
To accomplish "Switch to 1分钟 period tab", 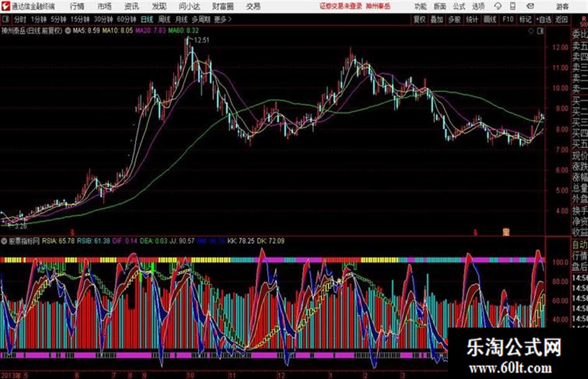I will point(38,19).
